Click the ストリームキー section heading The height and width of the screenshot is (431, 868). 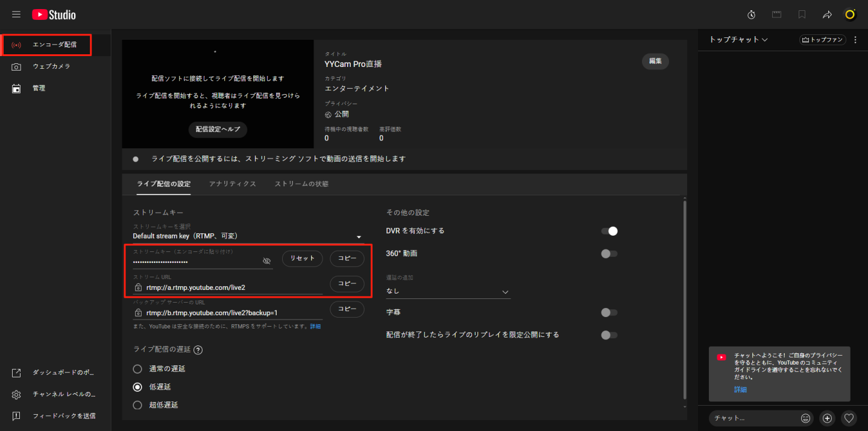click(158, 213)
